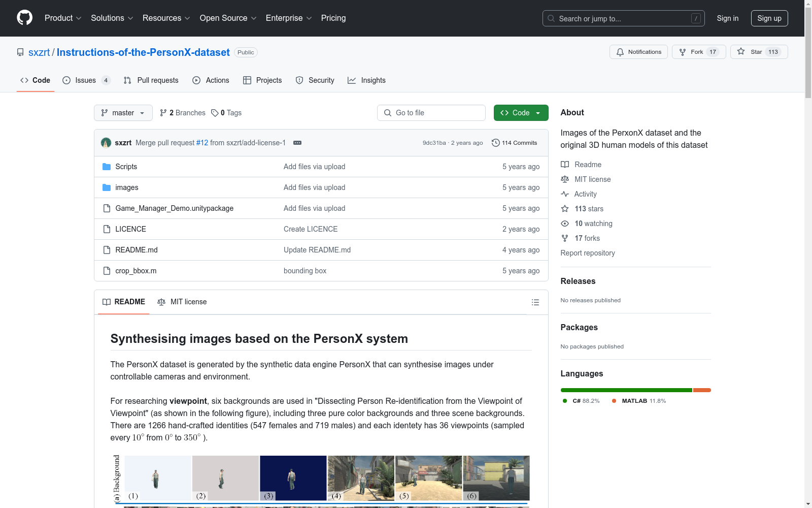Open Readme link in About

tap(581, 165)
